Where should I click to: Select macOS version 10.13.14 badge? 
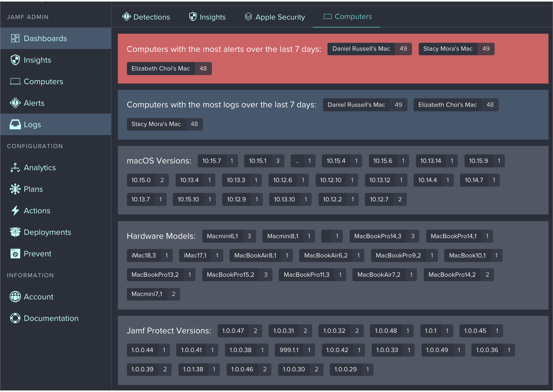pos(437,161)
